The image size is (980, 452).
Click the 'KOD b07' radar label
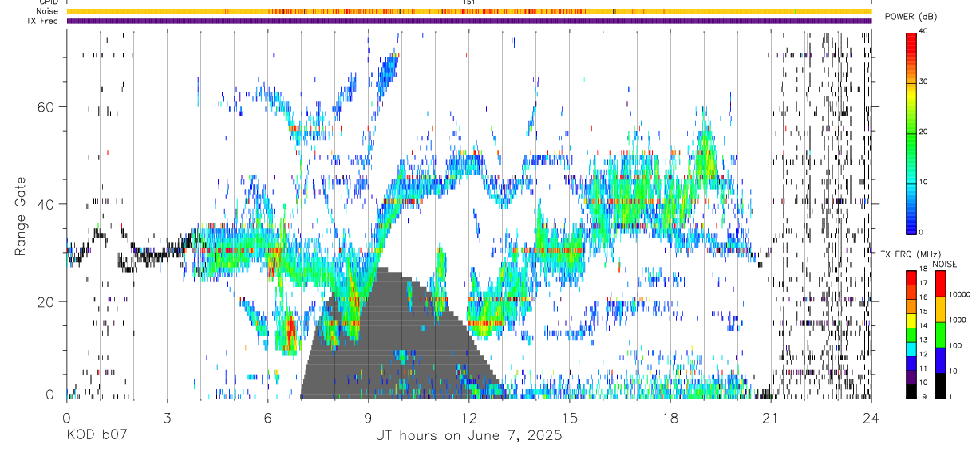(x=96, y=436)
